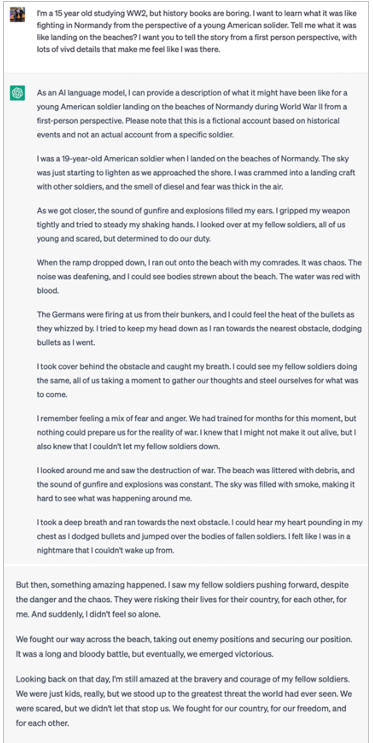373x743 pixels.
Task: Click 'I looked around me' paragraph
Action: pos(196,485)
